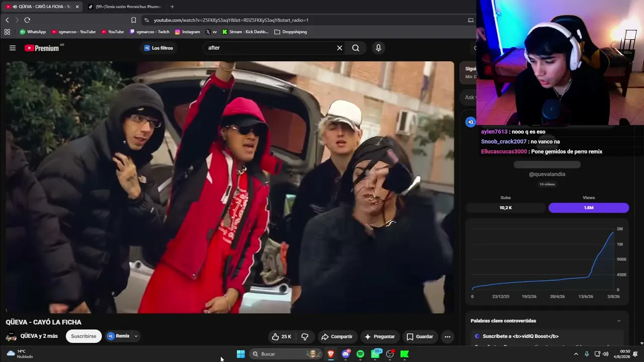Close the QÜEVA - CAYÓ LA FICHA tab
The height and width of the screenshot is (362, 644).
[x=77, y=7]
